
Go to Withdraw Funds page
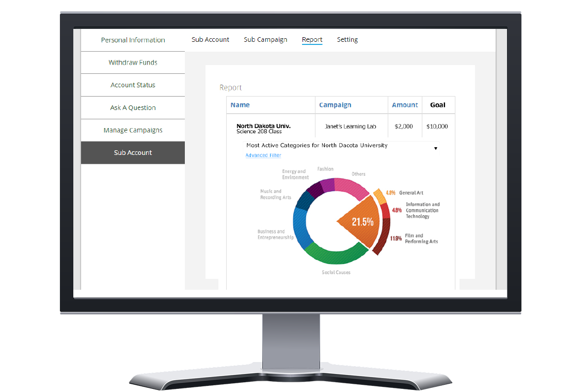point(133,62)
